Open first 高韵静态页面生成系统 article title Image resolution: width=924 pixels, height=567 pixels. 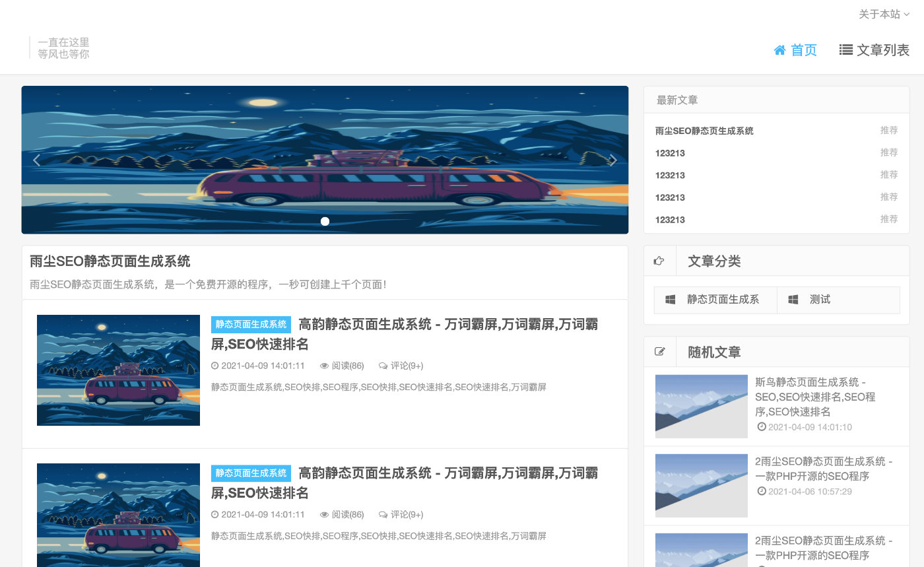[x=405, y=334]
